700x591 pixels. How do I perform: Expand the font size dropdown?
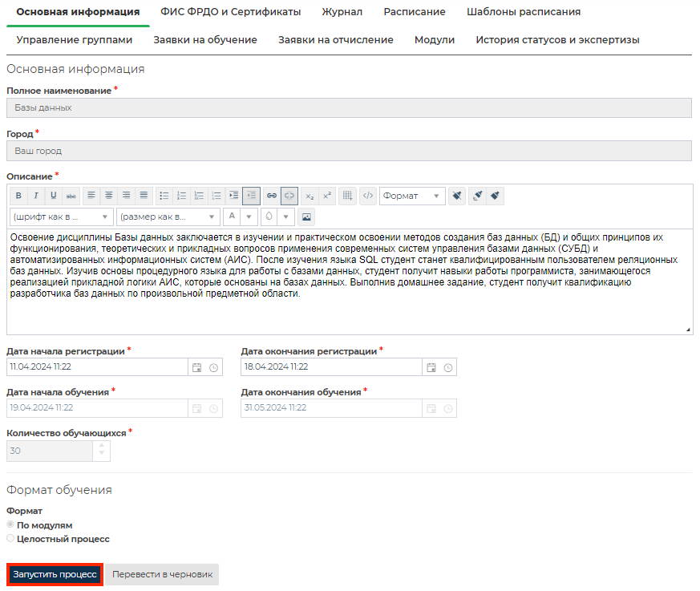pyautogui.click(x=168, y=217)
